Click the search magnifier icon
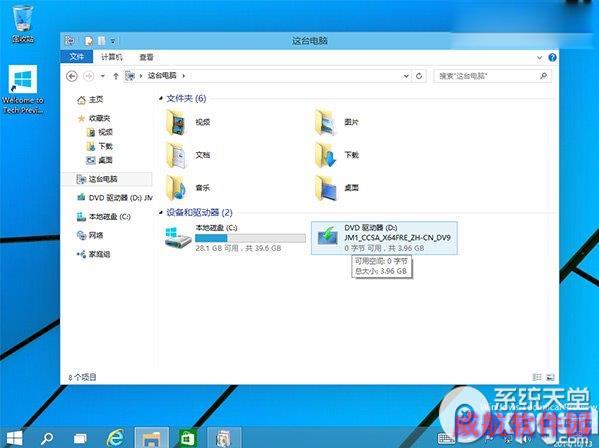The image size is (599, 448). [543, 76]
